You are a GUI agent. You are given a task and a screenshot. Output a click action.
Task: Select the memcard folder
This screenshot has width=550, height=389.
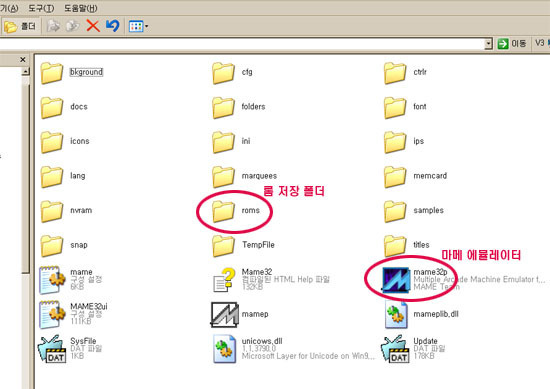point(416,176)
